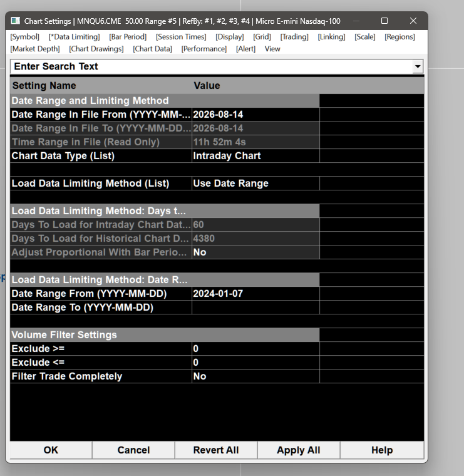
Task: Click the Value column header
Action: (x=255, y=86)
